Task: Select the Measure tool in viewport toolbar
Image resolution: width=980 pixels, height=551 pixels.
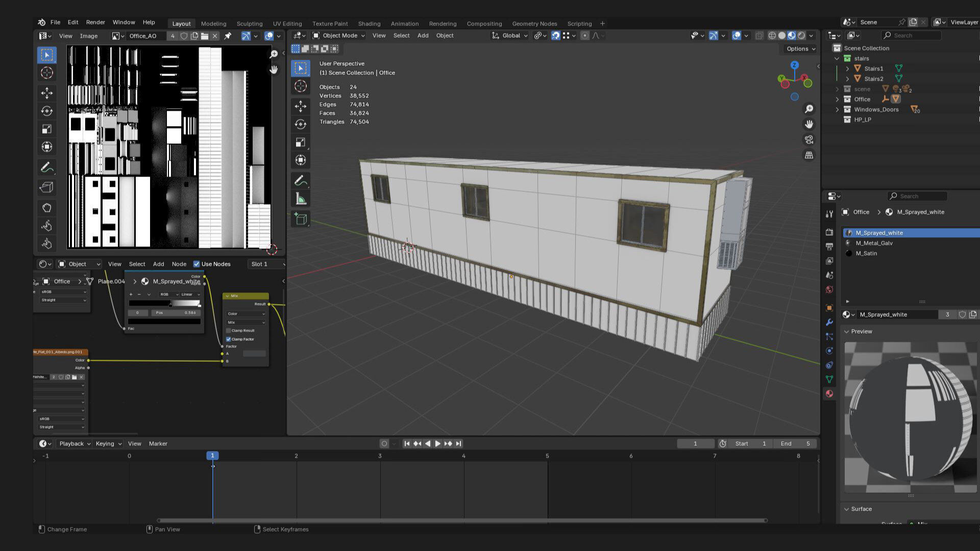Action: 301,199
